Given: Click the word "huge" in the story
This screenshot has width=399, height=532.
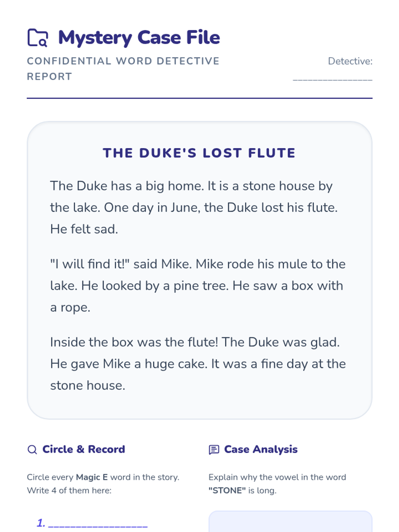Looking at the screenshot, I should click(159, 364).
